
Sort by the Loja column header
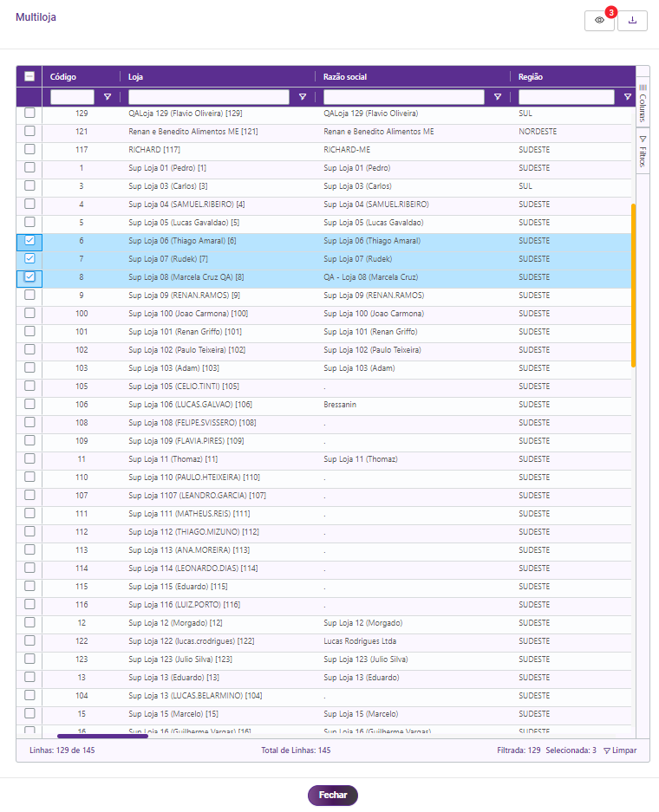coord(136,76)
